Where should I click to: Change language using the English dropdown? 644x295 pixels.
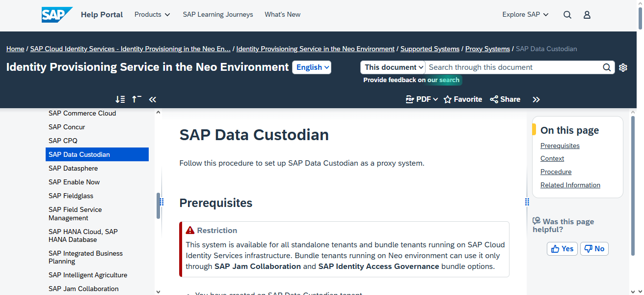[x=311, y=67]
